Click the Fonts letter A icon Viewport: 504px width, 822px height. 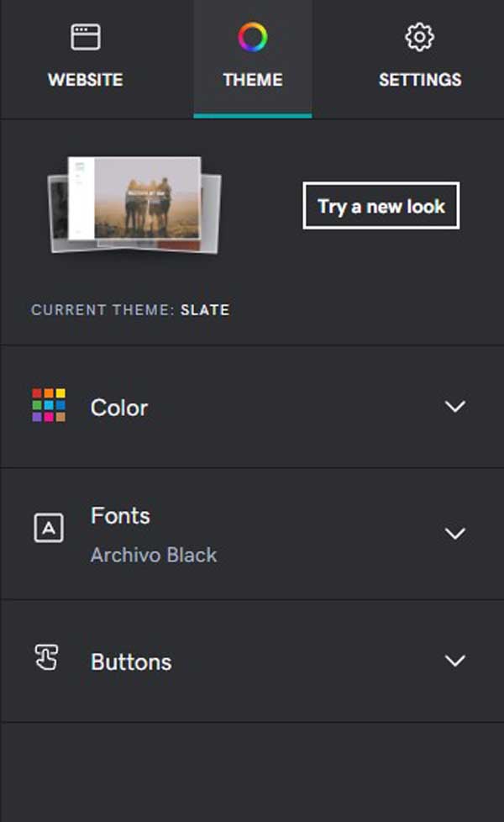click(49, 528)
